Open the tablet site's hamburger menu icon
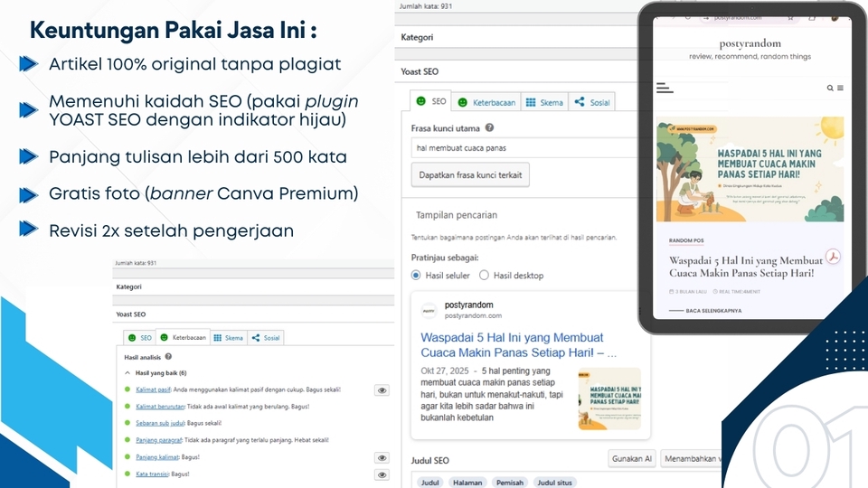 [665, 88]
